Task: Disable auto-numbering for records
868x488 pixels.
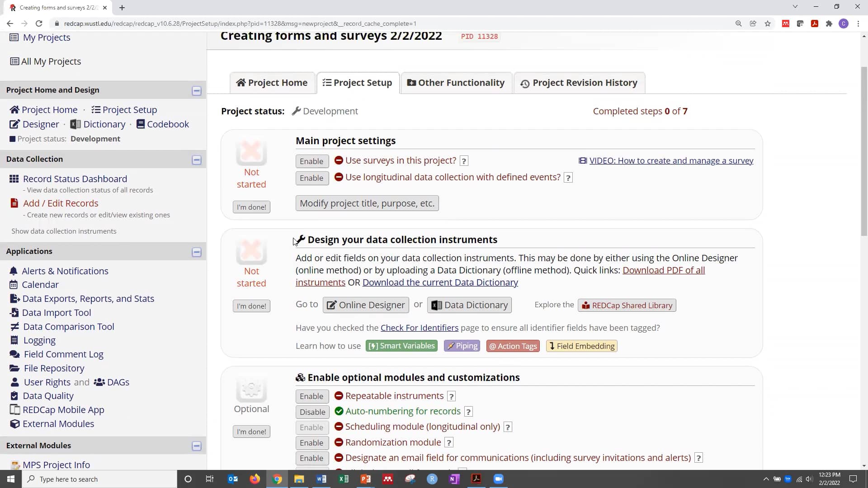Action: point(312,412)
